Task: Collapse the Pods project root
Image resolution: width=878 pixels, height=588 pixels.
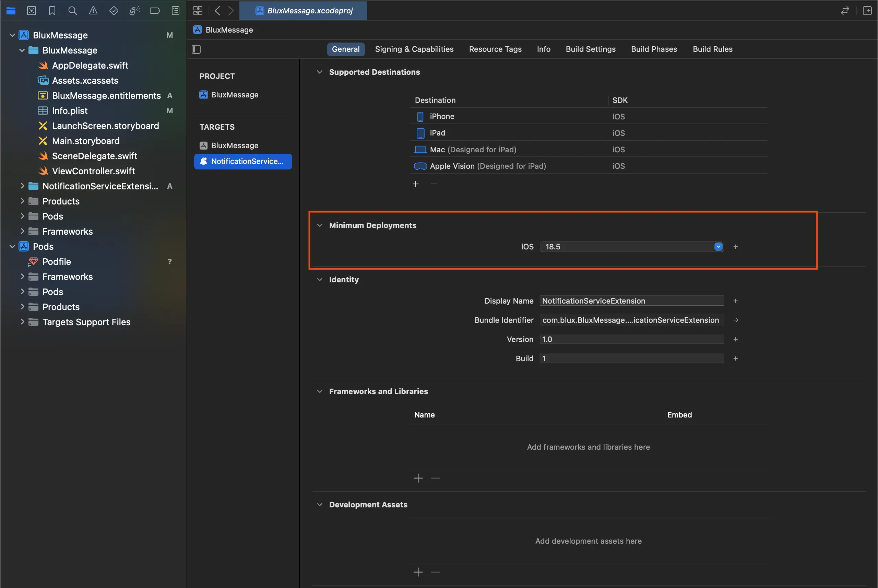Action: [12, 246]
